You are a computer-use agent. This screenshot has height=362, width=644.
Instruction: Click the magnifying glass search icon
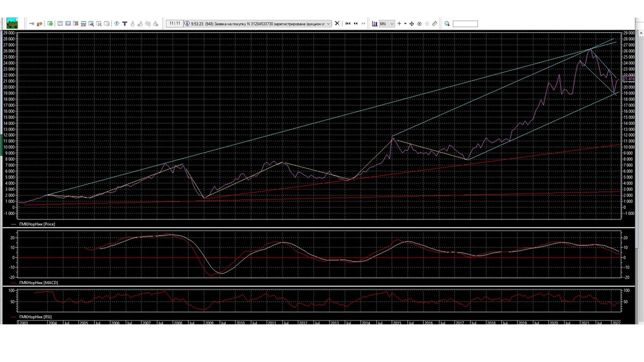tap(447, 24)
